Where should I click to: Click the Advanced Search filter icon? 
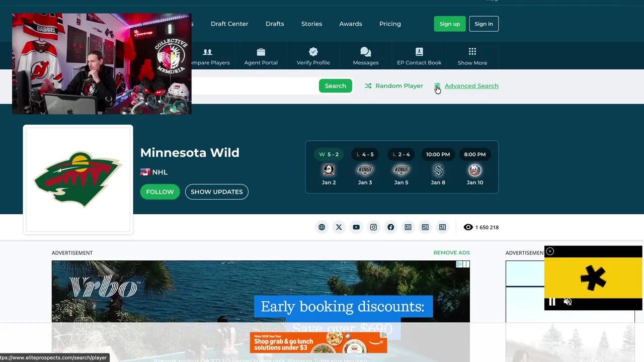tap(437, 86)
